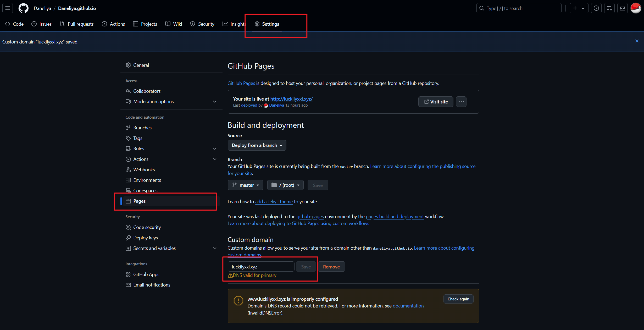Open the create new plus menu
This screenshot has height=330, width=644.
coord(579,8)
